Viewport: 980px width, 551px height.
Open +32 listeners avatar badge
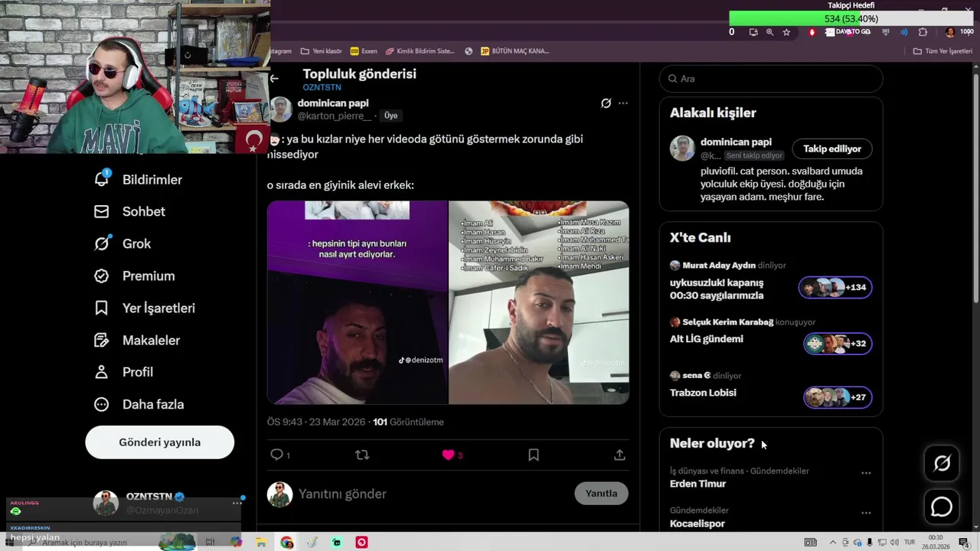pos(838,344)
